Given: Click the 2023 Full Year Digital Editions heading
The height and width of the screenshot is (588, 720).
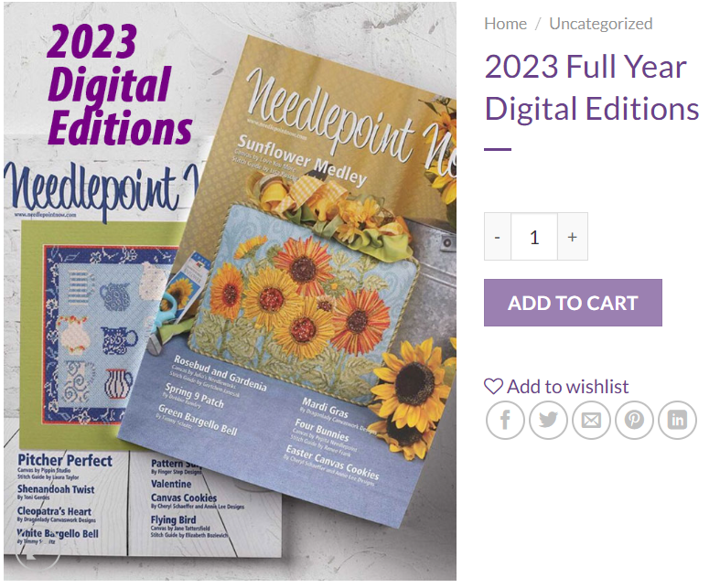Looking at the screenshot, I should 591,88.
